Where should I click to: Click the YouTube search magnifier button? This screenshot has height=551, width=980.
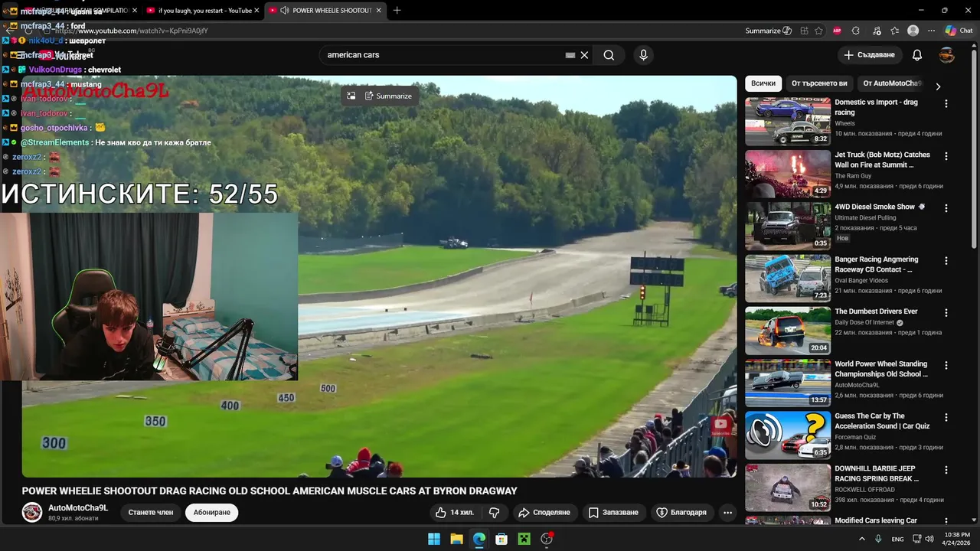(609, 55)
